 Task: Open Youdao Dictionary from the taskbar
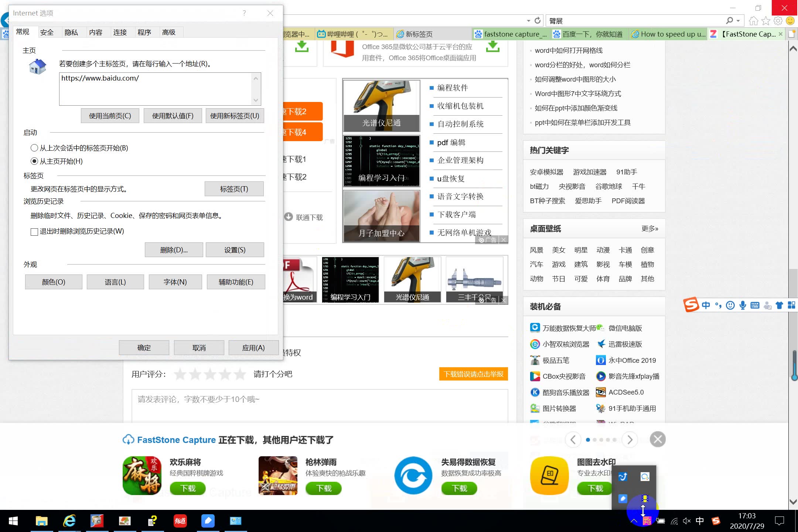point(180,521)
